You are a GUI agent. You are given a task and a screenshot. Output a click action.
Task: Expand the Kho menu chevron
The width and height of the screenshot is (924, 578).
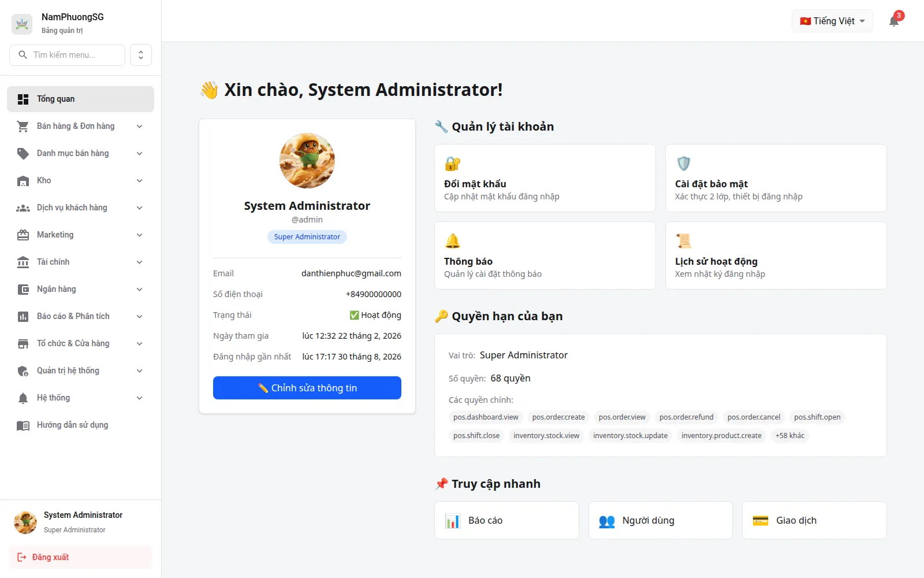[139, 180]
